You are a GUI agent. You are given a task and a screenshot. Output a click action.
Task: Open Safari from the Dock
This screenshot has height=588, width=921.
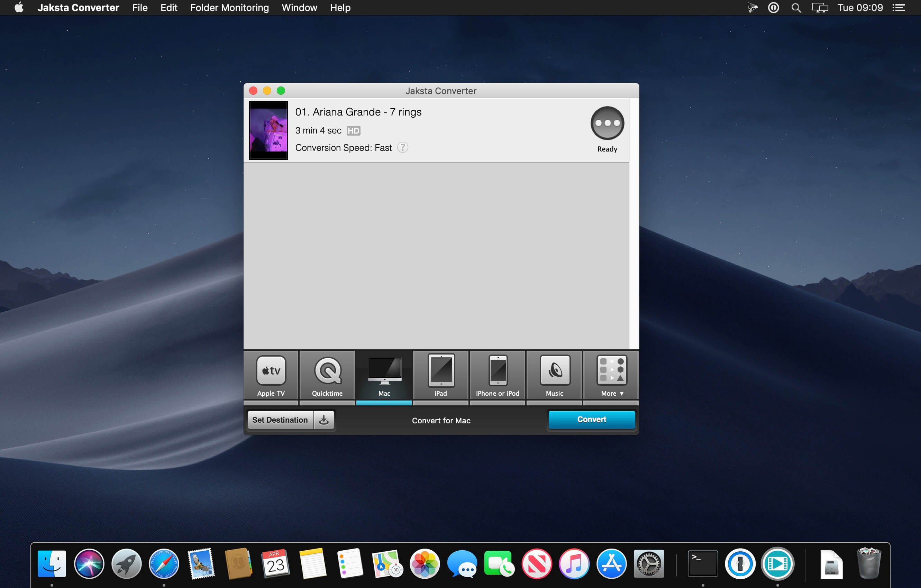[x=164, y=563]
